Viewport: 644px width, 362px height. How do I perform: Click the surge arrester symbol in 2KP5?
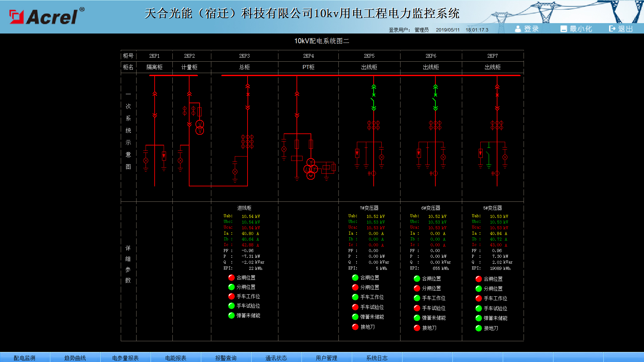tap(357, 153)
